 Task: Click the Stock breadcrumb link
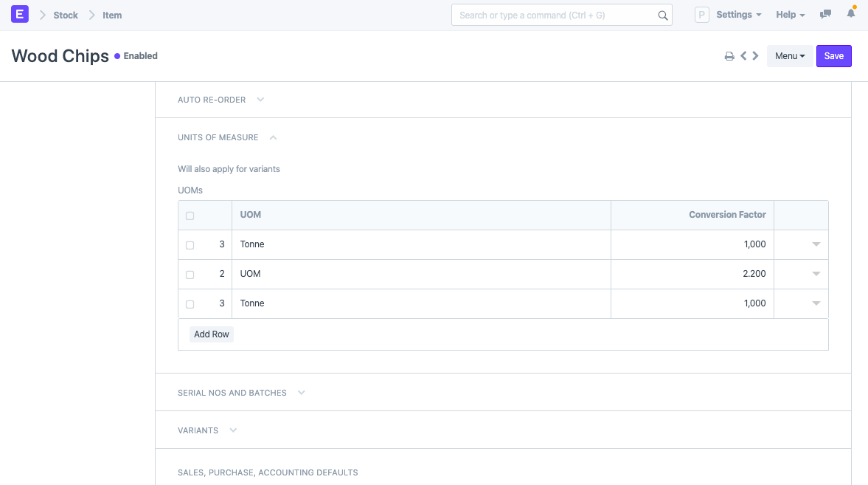(x=66, y=15)
